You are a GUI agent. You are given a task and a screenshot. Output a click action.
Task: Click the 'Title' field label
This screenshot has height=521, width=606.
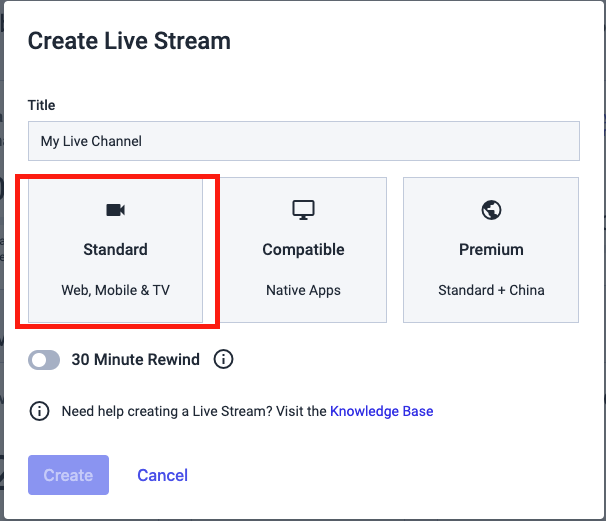tap(41, 105)
